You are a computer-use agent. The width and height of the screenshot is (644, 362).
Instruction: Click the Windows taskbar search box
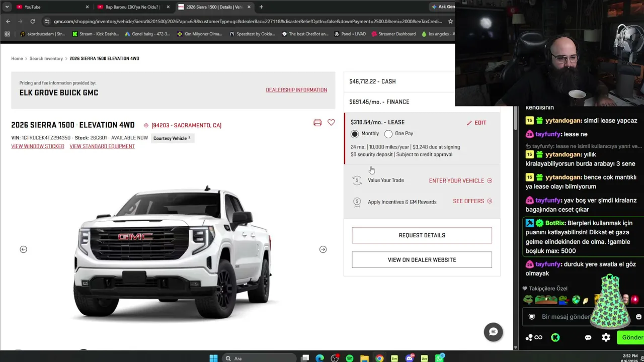259,358
